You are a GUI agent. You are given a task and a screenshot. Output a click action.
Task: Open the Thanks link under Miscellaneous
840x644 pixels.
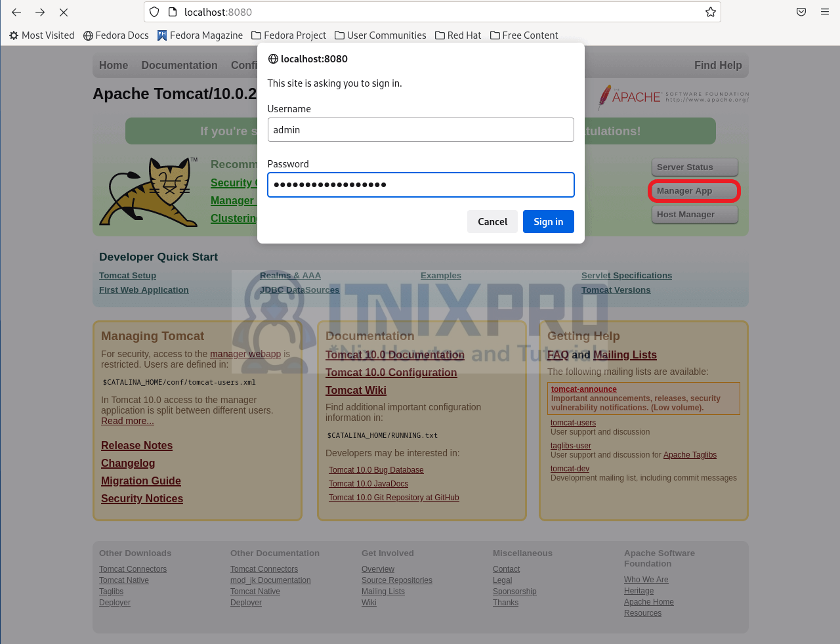[505, 603]
